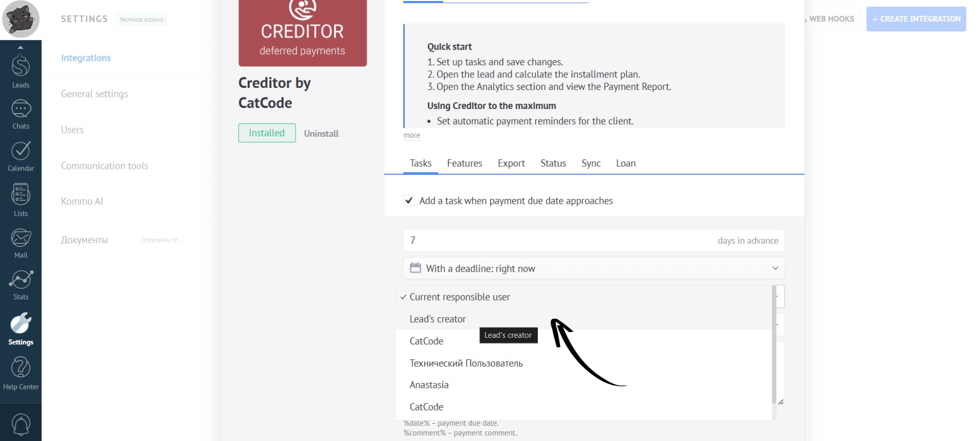Click the cat profile avatar
The image size is (980, 441).
coord(21,19)
